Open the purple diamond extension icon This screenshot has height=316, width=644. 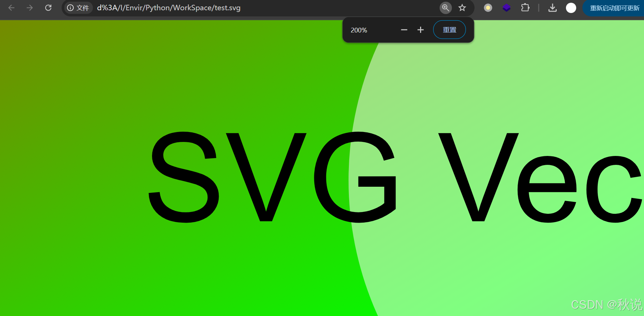pos(506,8)
